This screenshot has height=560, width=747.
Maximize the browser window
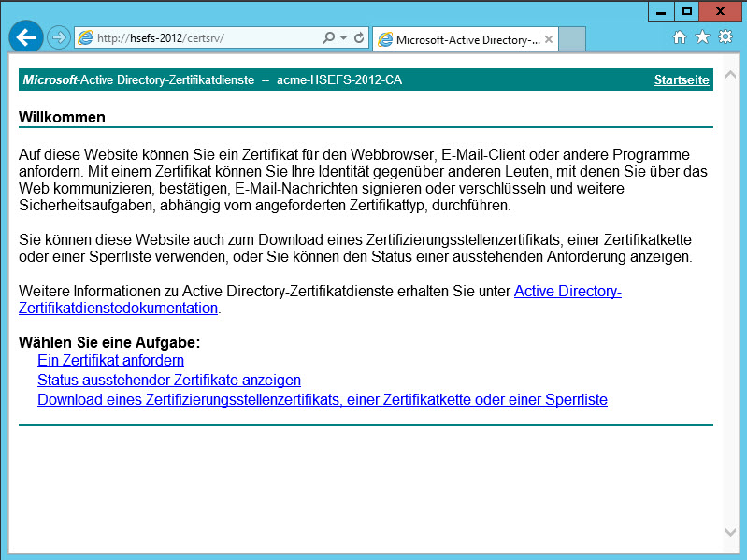pyautogui.click(x=687, y=11)
